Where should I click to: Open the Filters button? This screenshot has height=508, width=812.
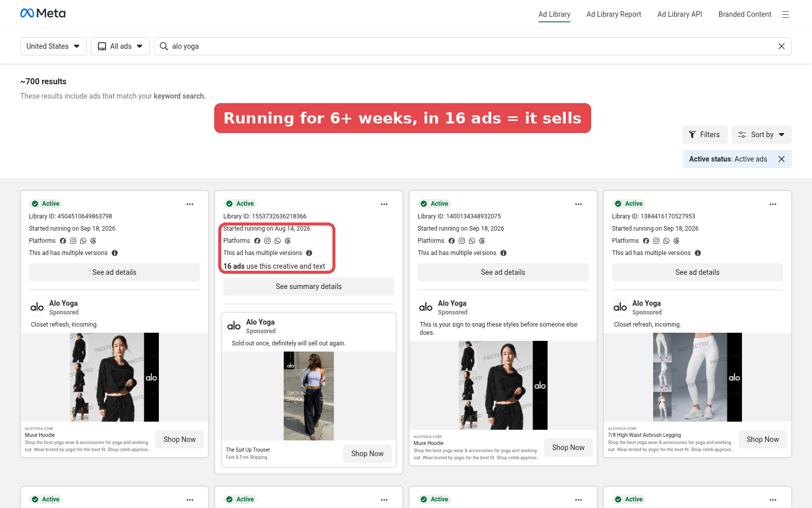click(x=704, y=135)
